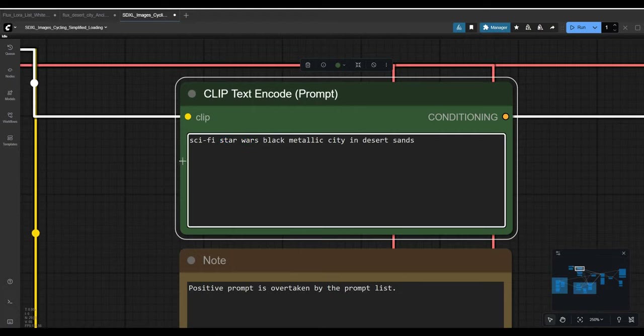Click the second cleaner icon before share arrow
Screen dimensions: 644x336
click(540, 28)
